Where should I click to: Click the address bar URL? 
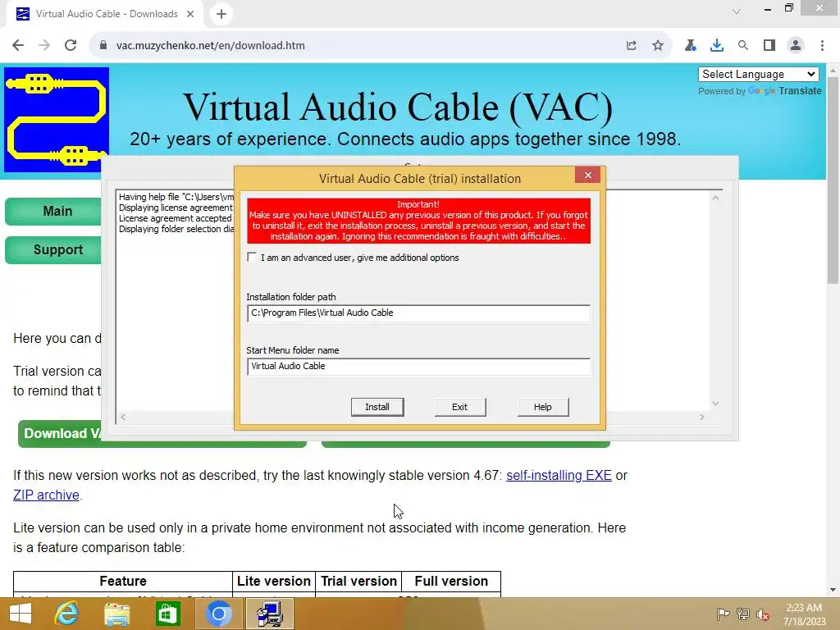pos(211,46)
